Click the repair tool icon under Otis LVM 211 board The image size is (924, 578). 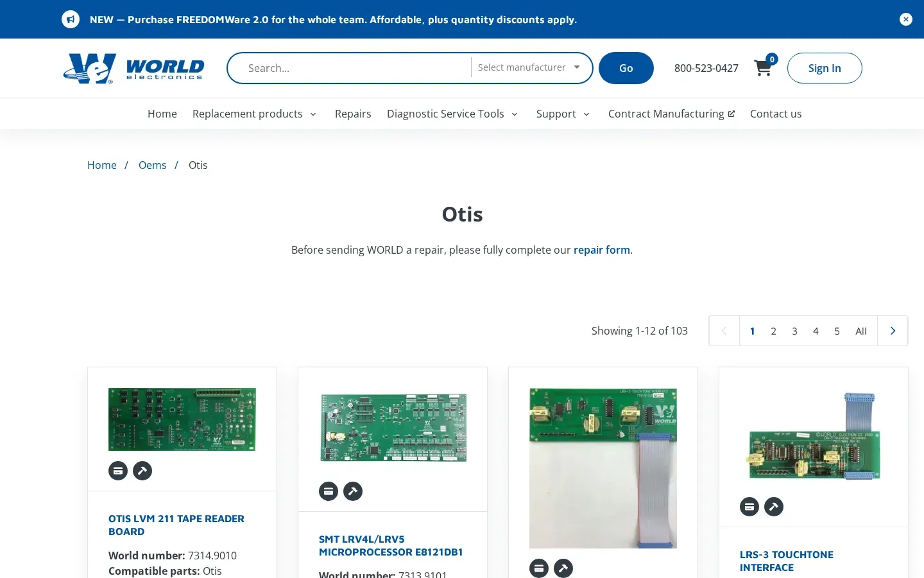point(142,471)
